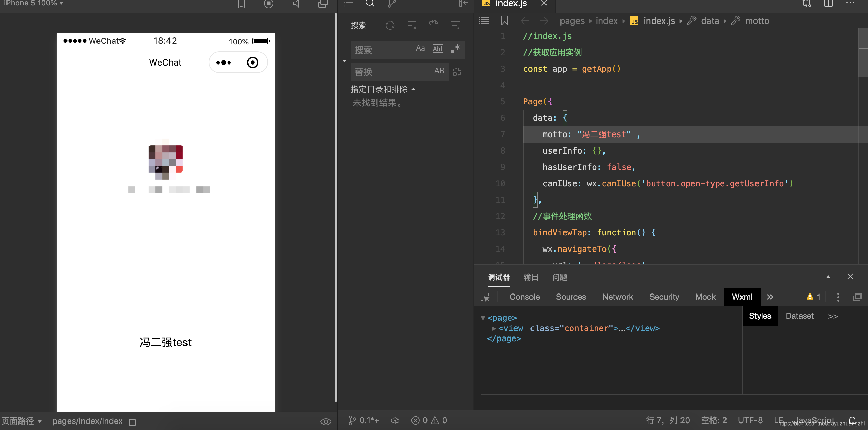Click the bookmark icon in editor toolbar
The image size is (868, 430).
click(x=504, y=21)
